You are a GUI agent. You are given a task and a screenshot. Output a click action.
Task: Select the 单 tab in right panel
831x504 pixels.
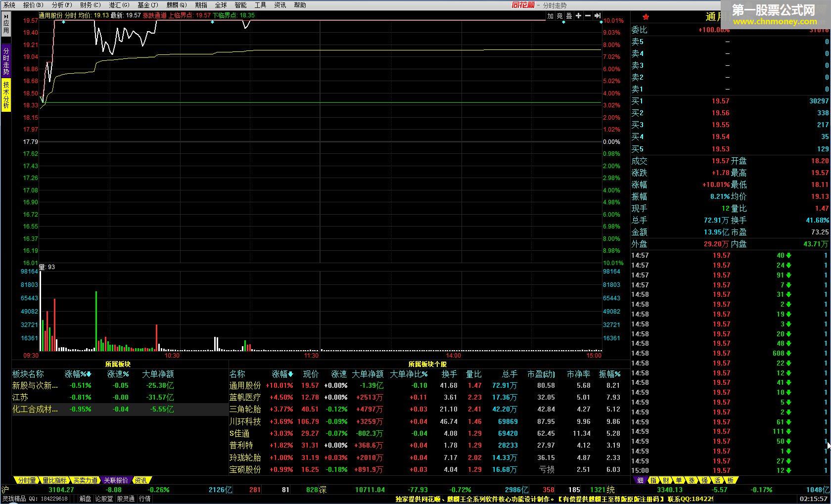[x=679, y=480]
